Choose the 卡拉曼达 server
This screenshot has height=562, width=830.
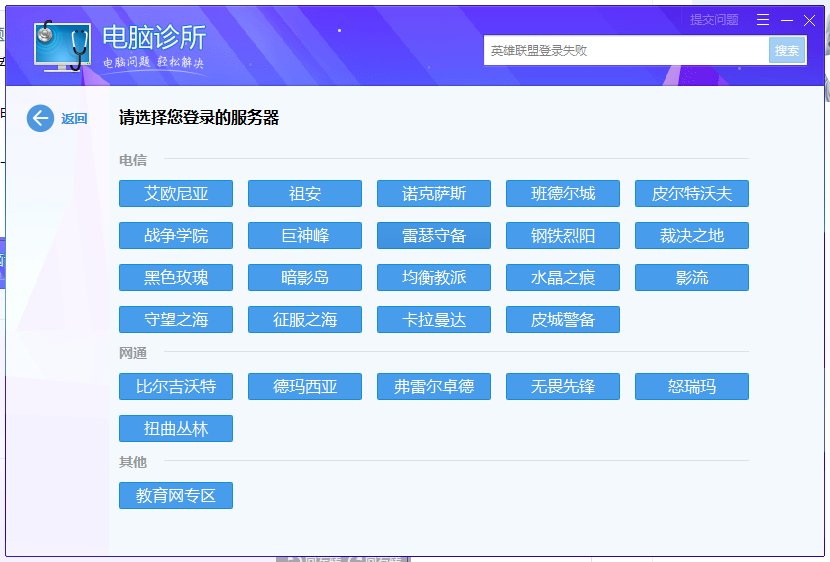[434, 320]
